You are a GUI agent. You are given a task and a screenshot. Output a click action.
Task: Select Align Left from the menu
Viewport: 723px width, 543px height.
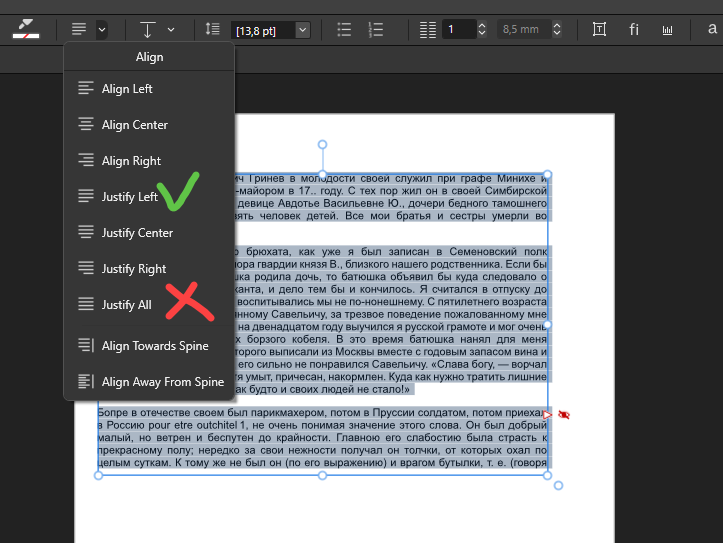tap(149, 89)
